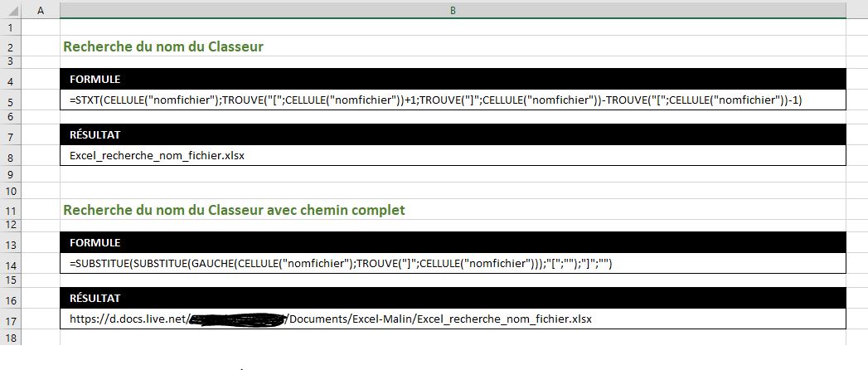Select the first black FORMULE header cell

(453, 80)
